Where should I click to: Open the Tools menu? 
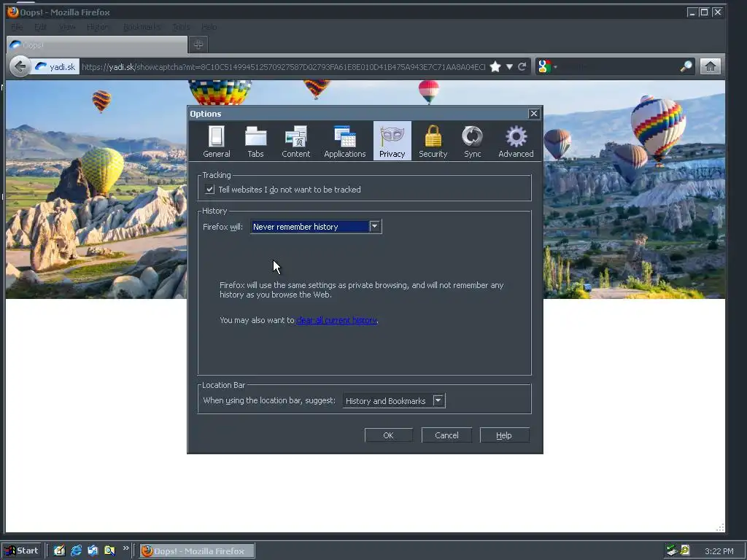(x=181, y=27)
